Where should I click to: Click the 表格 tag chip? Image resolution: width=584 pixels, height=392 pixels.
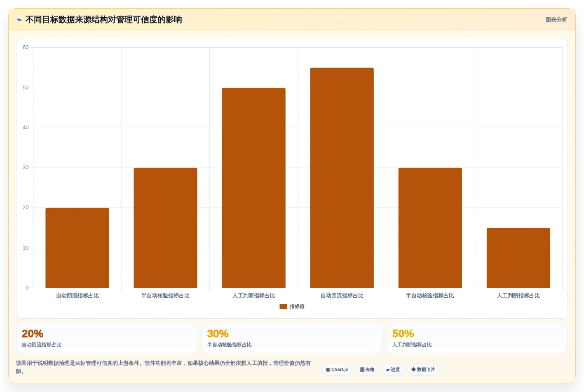click(x=367, y=369)
